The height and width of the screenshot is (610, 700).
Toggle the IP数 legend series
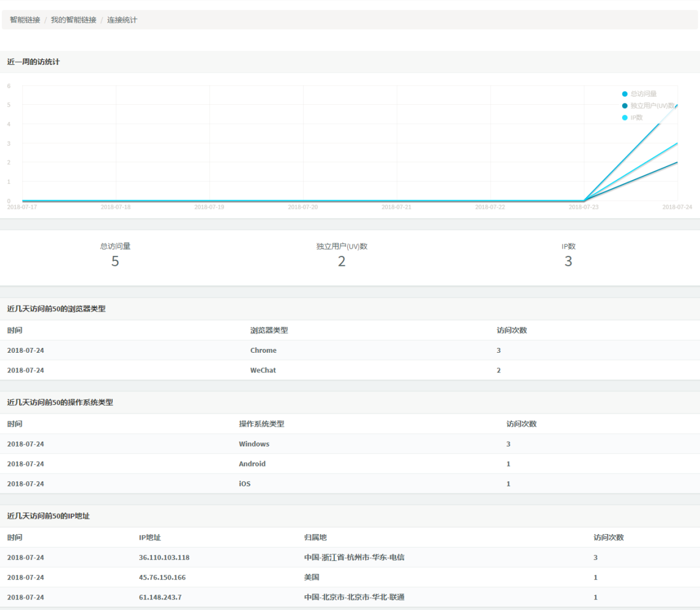pyautogui.click(x=636, y=118)
